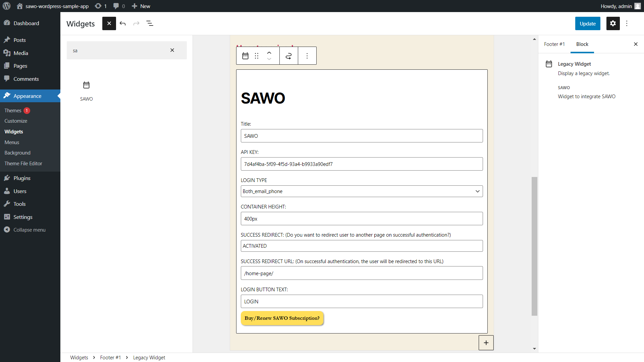Collapse the admin sidebar menu

point(30,230)
